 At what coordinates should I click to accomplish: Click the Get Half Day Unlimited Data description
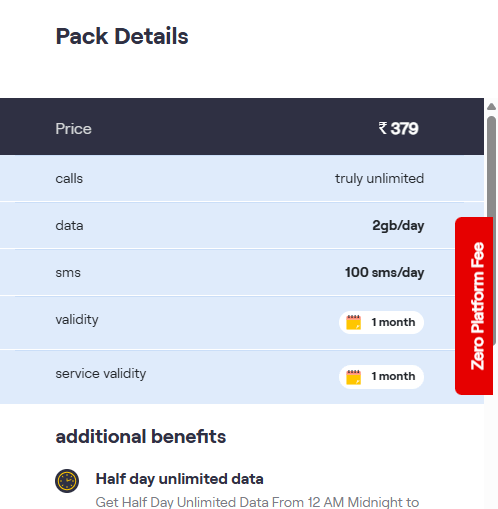pos(257,502)
